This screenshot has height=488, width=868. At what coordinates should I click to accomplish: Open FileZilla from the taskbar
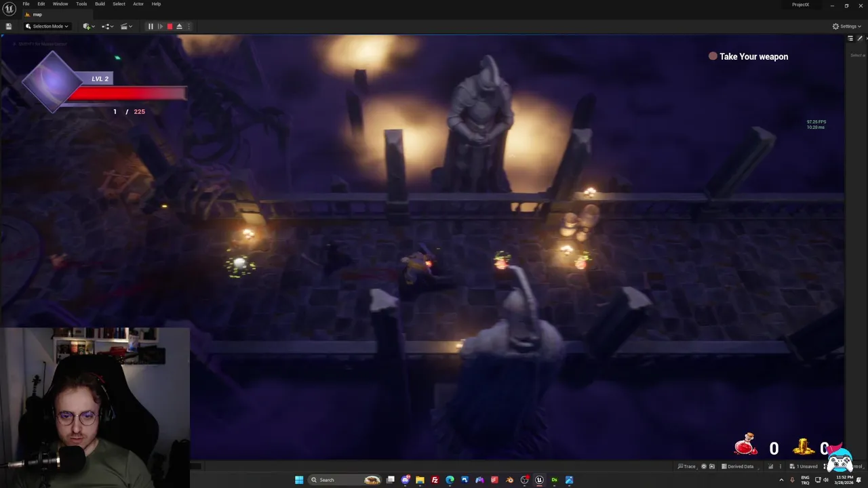click(x=435, y=480)
